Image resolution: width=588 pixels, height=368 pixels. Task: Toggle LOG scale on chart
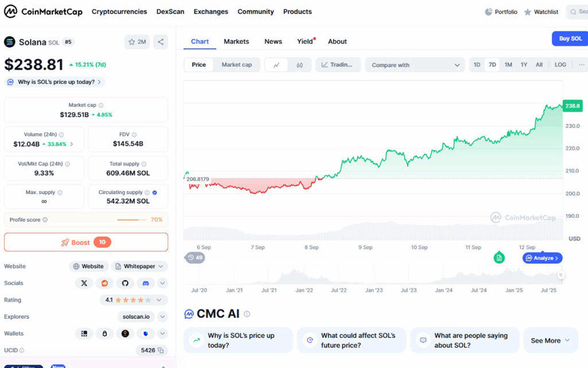coord(560,64)
